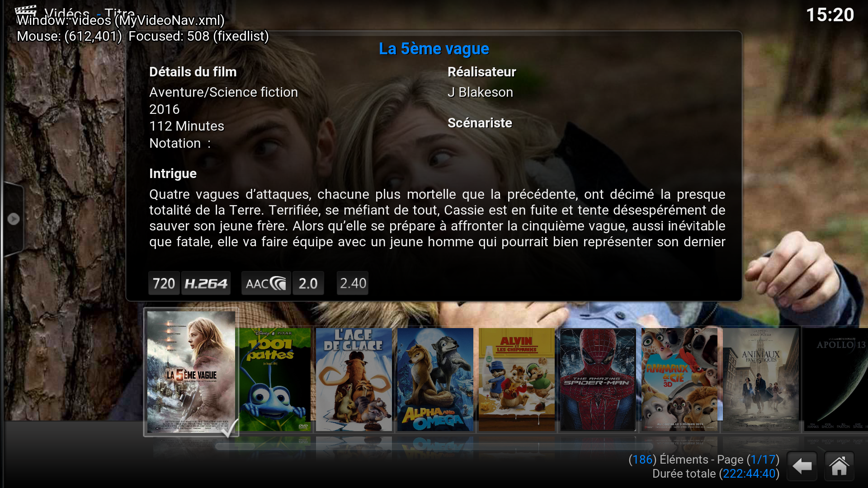Click the 720 resolution flag icon
Viewport: 868px width, 488px height.
point(164,283)
